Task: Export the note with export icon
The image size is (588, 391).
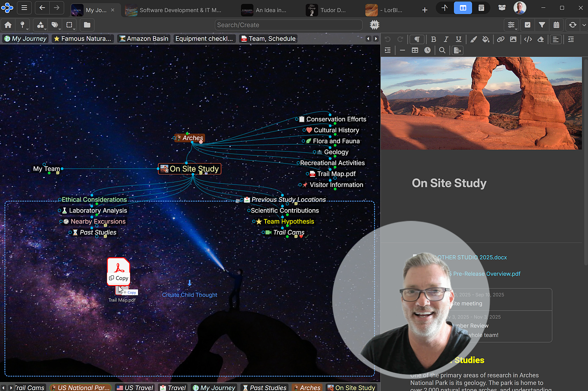Action: coord(457,50)
